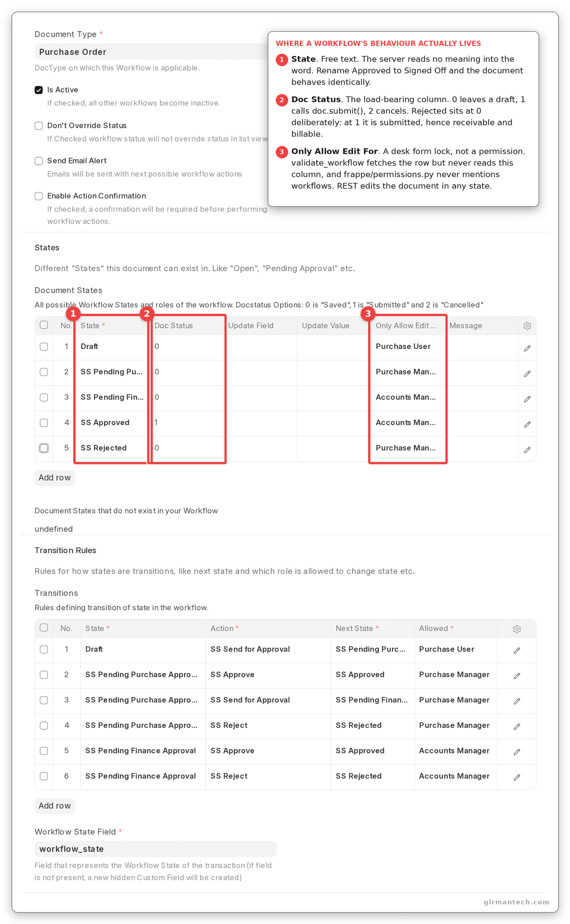Click Purchase User in Only Allow Edit column
570x924 pixels.
coord(403,347)
